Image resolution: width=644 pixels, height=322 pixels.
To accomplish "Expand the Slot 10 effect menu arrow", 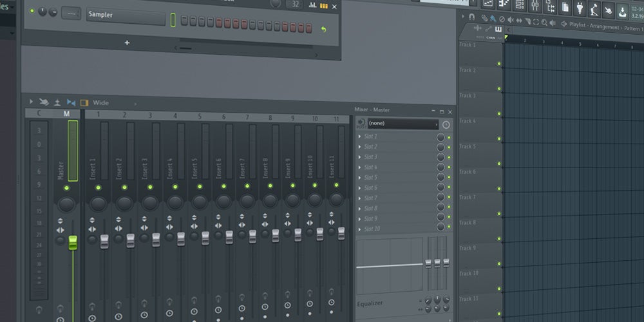I will coord(360,229).
